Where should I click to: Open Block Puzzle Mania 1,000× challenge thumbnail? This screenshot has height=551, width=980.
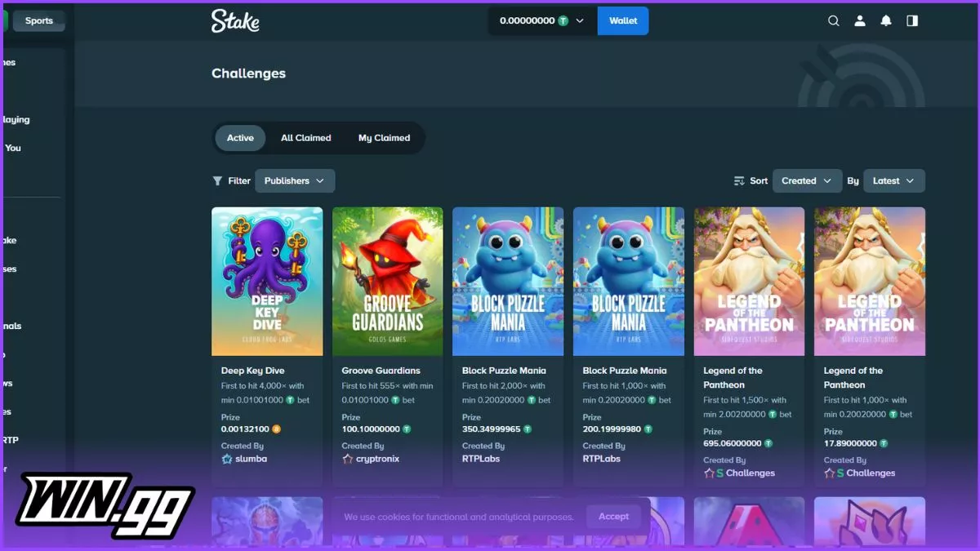tap(629, 282)
